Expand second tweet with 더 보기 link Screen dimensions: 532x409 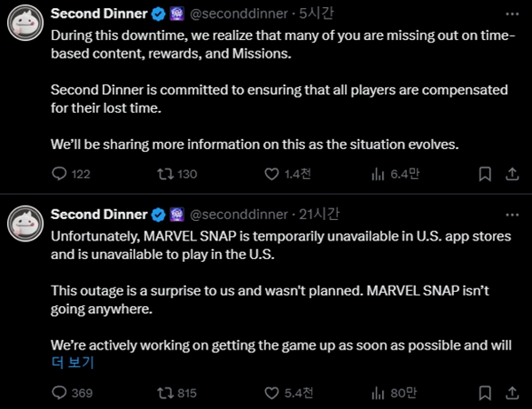(x=73, y=361)
